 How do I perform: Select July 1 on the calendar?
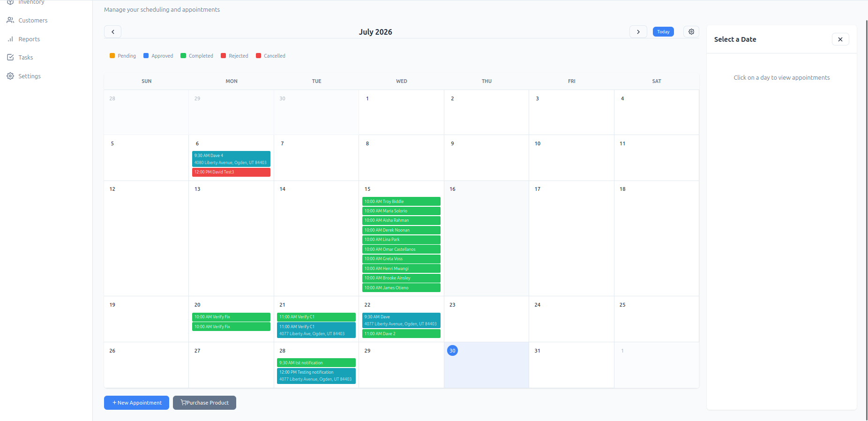[401, 112]
